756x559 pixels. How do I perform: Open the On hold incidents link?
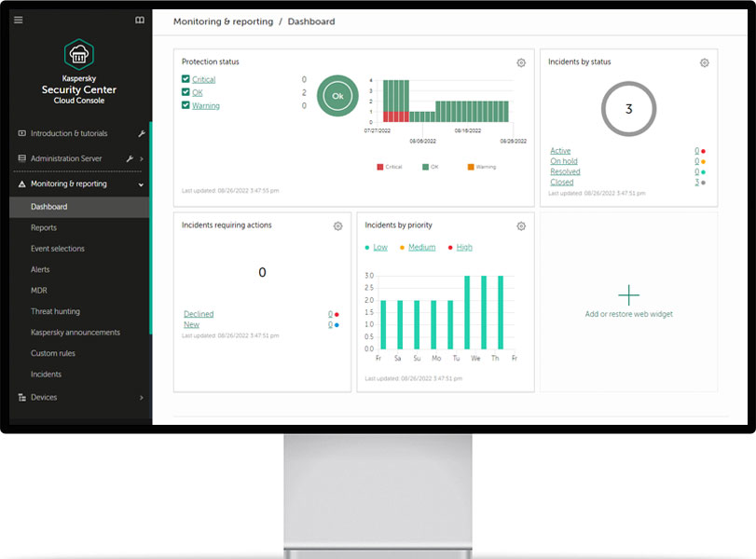[x=564, y=161]
